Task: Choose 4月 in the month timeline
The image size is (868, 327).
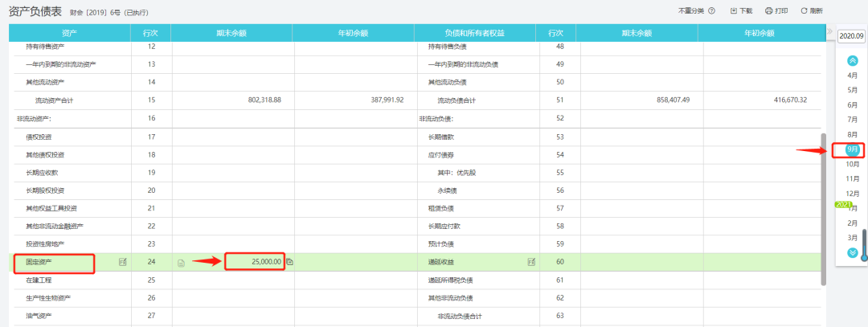Action: [x=853, y=76]
